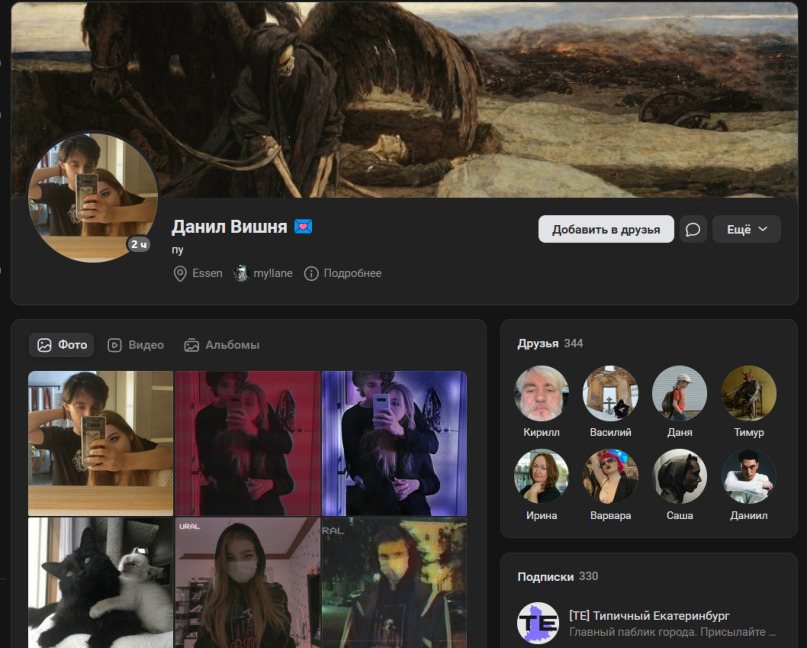The width and height of the screenshot is (807, 648).
Task: Open friend Ирина's avatar
Action: point(541,476)
